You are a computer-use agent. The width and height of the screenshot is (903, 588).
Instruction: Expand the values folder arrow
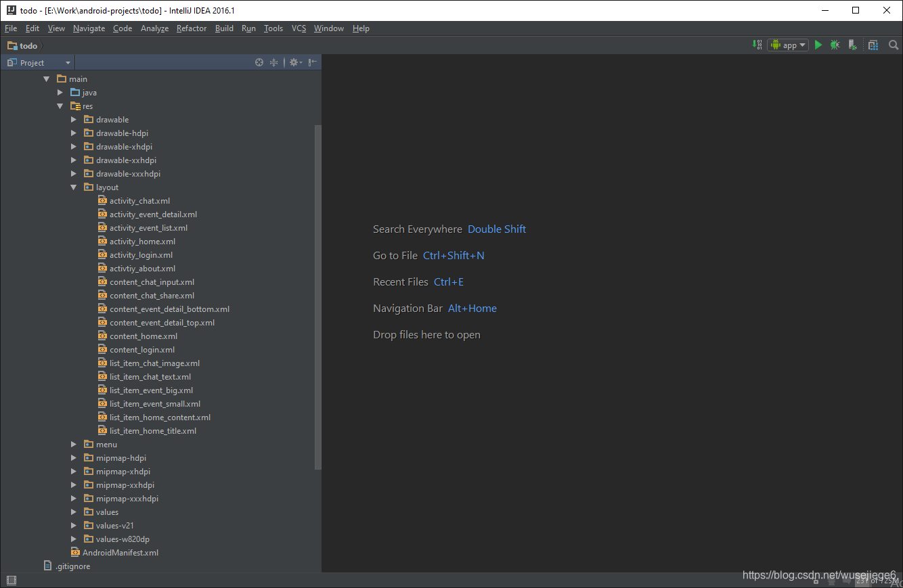pos(74,512)
